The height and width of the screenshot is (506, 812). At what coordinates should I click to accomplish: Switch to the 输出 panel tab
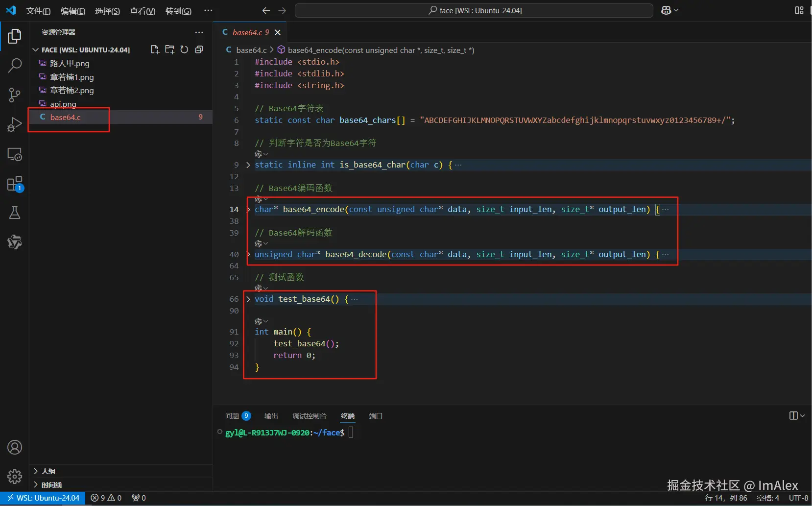click(271, 416)
